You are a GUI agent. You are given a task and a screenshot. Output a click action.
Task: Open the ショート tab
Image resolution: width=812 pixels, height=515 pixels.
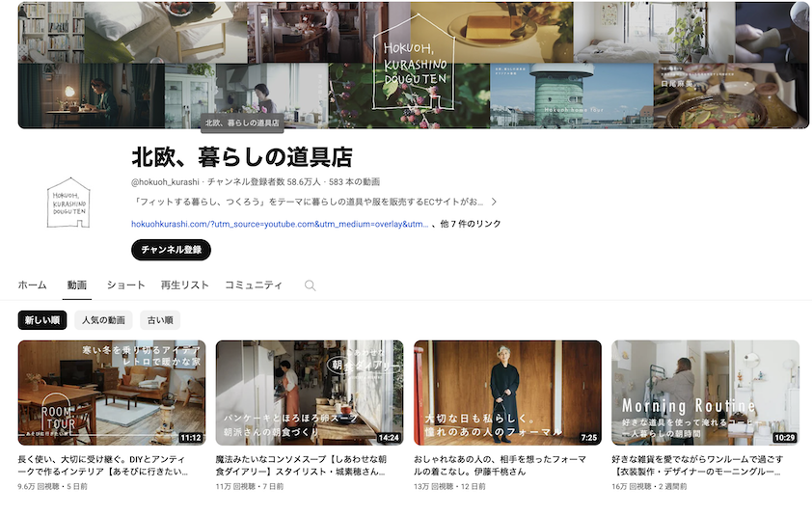click(x=125, y=285)
